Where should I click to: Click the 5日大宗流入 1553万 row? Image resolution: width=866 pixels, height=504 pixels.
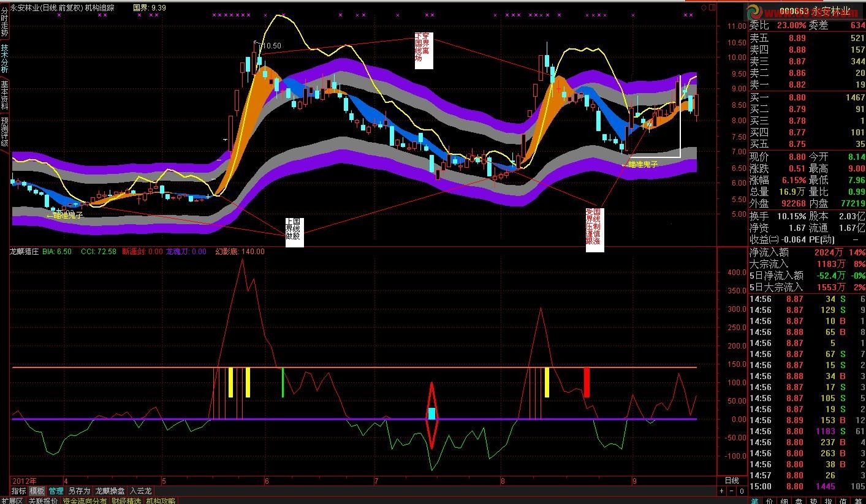point(807,287)
